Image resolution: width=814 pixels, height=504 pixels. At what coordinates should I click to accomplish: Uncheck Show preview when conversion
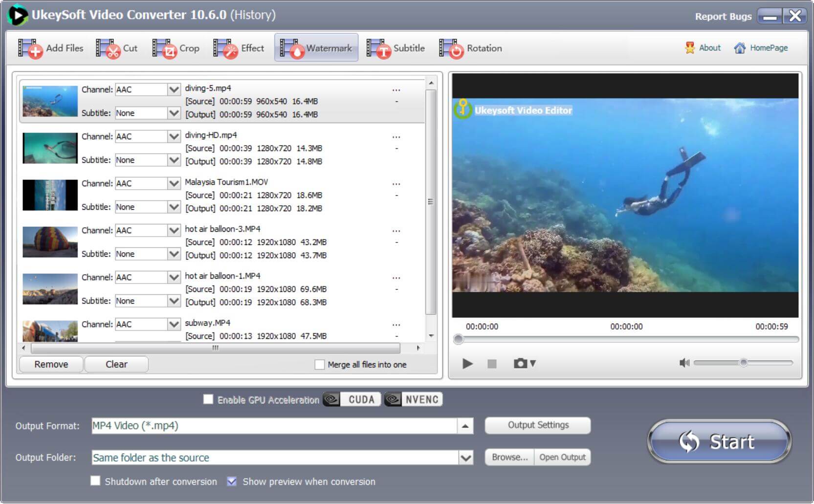point(232,482)
